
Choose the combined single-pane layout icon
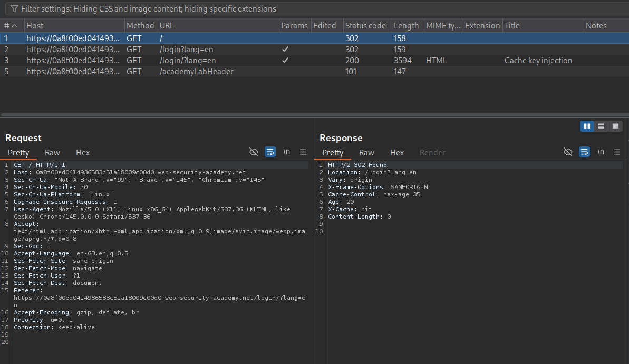coord(614,126)
